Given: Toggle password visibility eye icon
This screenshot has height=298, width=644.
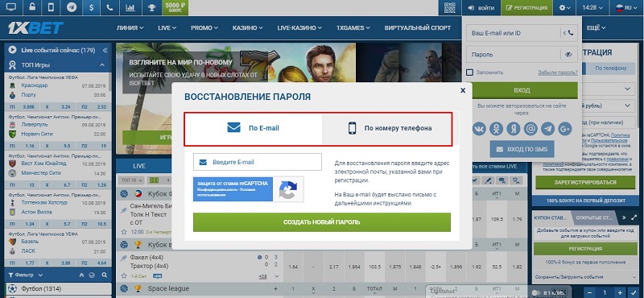Looking at the screenshot, I should coord(568,54).
